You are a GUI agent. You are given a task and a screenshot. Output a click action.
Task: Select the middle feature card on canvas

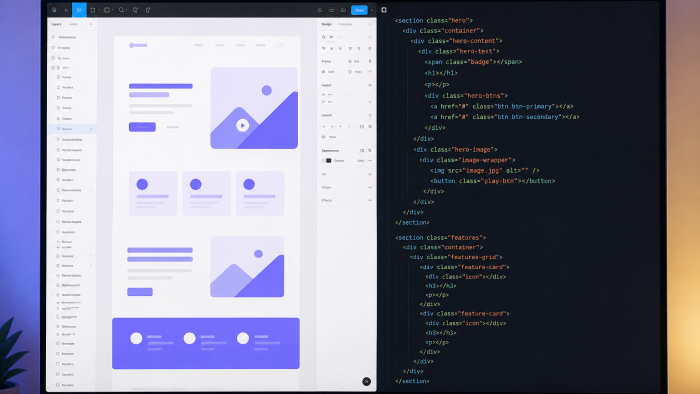(x=207, y=194)
